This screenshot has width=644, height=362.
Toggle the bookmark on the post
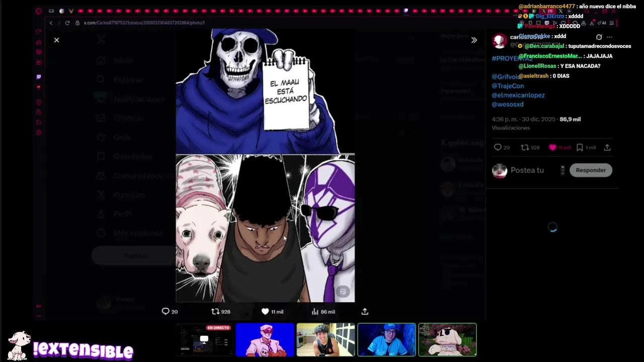click(x=579, y=147)
